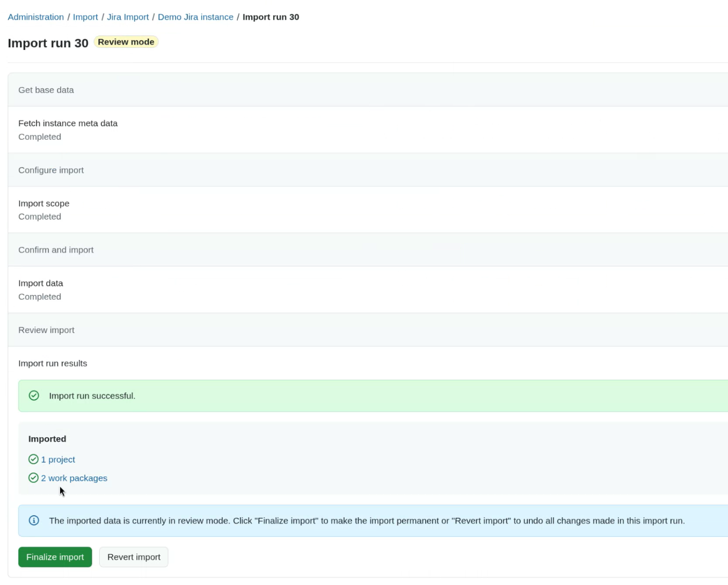
Task: Click the Import scope completed step
Action: click(x=43, y=203)
